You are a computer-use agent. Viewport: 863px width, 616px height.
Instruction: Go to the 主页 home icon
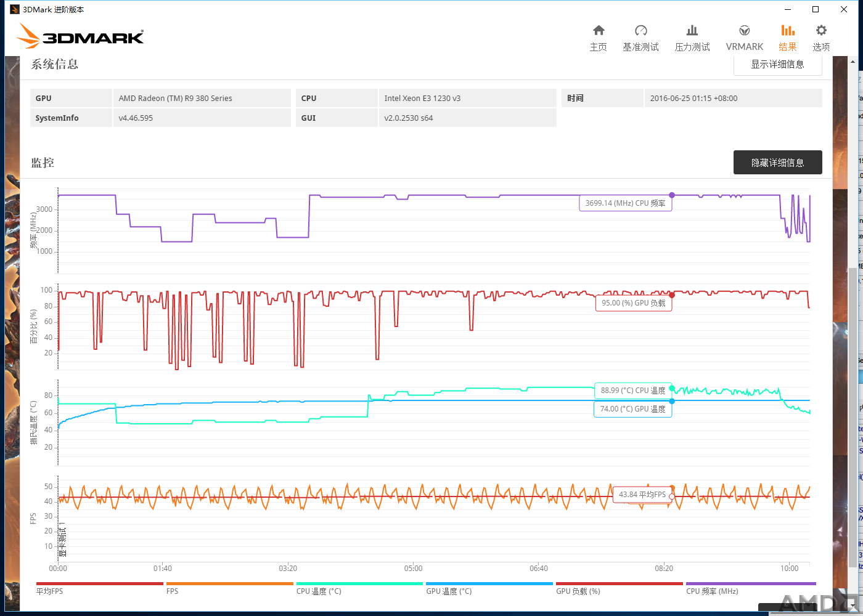click(x=599, y=31)
